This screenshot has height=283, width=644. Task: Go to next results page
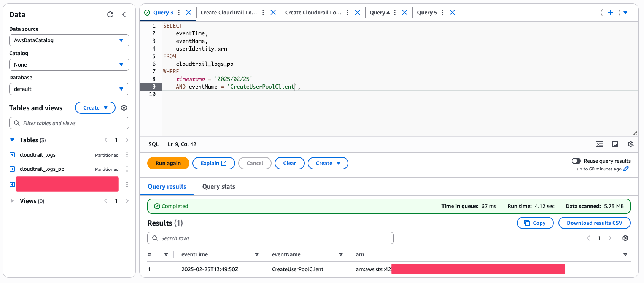click(x=610, y=238)
